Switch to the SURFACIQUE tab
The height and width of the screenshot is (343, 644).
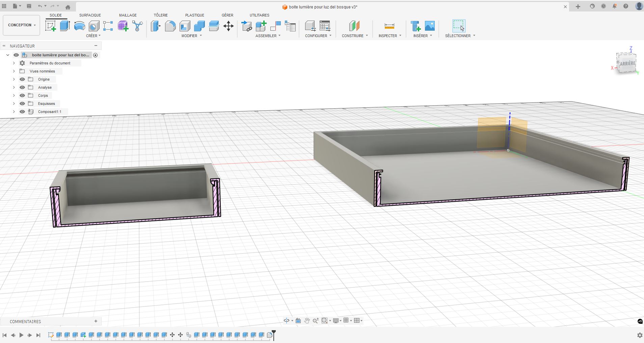click(90, 15)
